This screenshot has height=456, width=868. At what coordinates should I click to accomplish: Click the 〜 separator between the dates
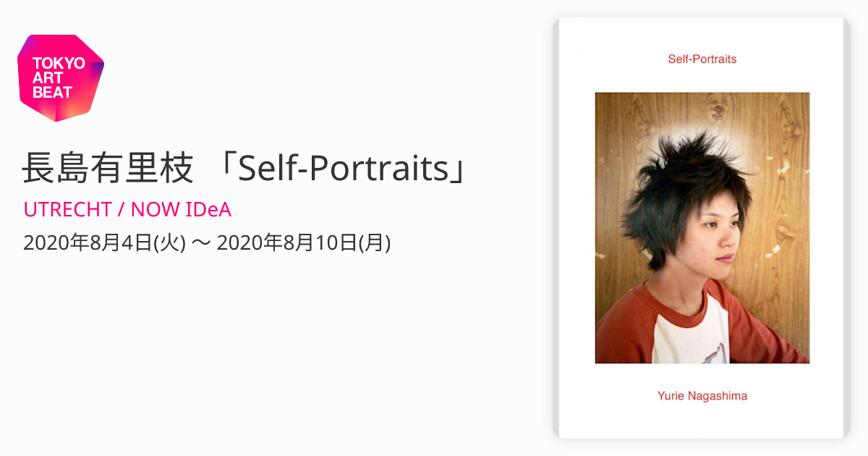pyautogui.click(x=201, y=244)
